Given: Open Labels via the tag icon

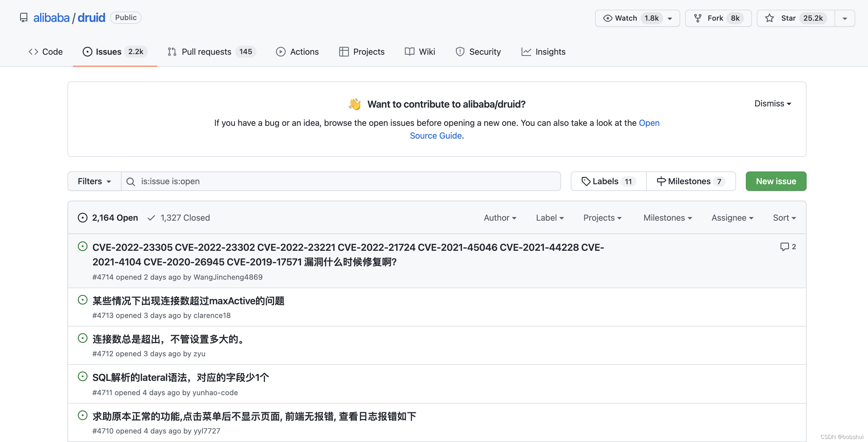Looking at the screenshot, I should point(586,181).
